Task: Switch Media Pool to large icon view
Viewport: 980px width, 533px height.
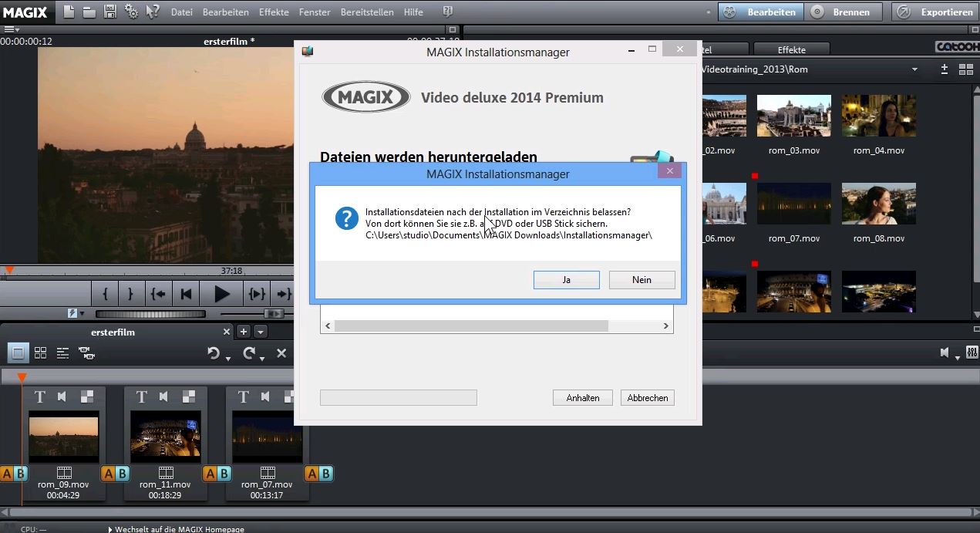Action: (x=965, y=69)
